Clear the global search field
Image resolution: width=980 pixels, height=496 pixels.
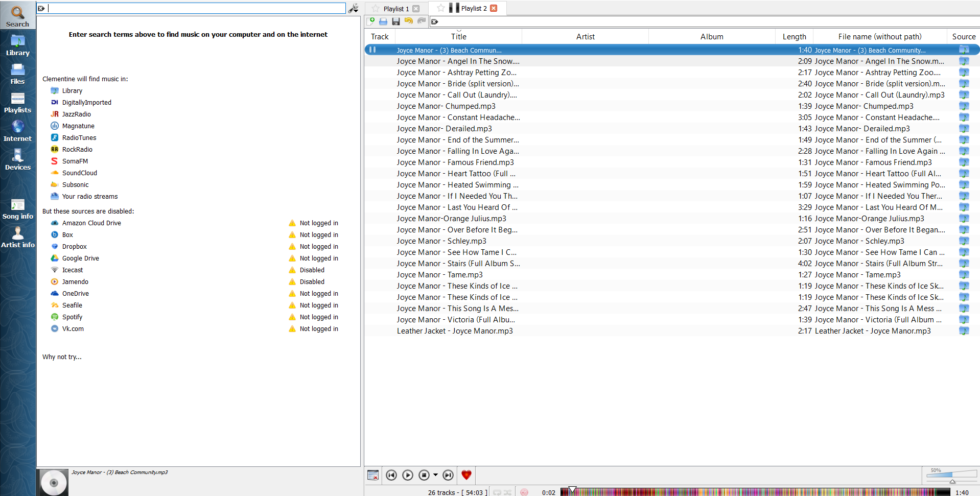41,8
